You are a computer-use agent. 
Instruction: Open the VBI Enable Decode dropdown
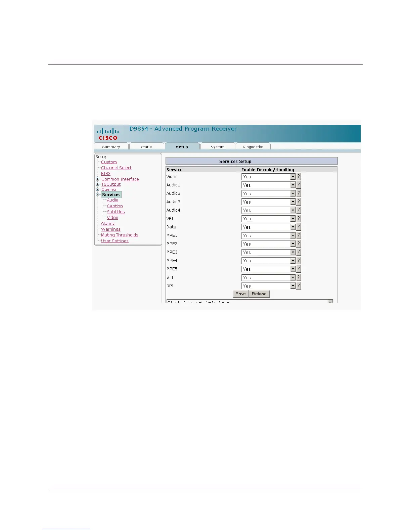(268, 219)
